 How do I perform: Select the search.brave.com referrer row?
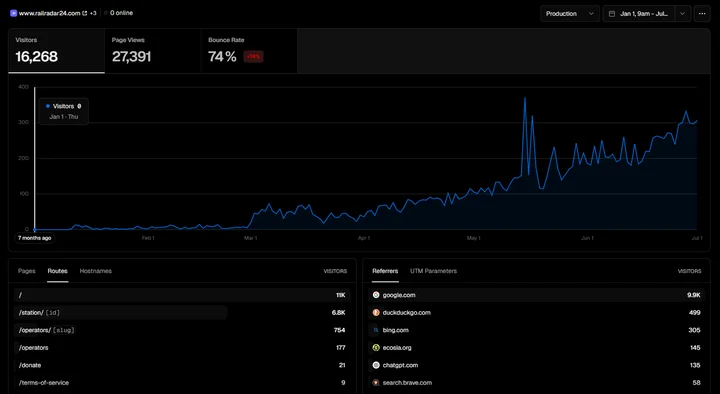(x=536, y=383)
